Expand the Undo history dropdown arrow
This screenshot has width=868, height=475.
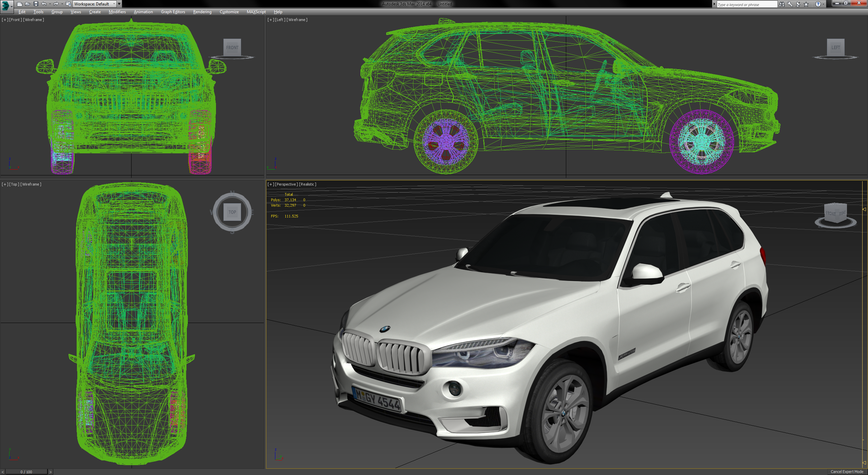(x=50, y=4)
